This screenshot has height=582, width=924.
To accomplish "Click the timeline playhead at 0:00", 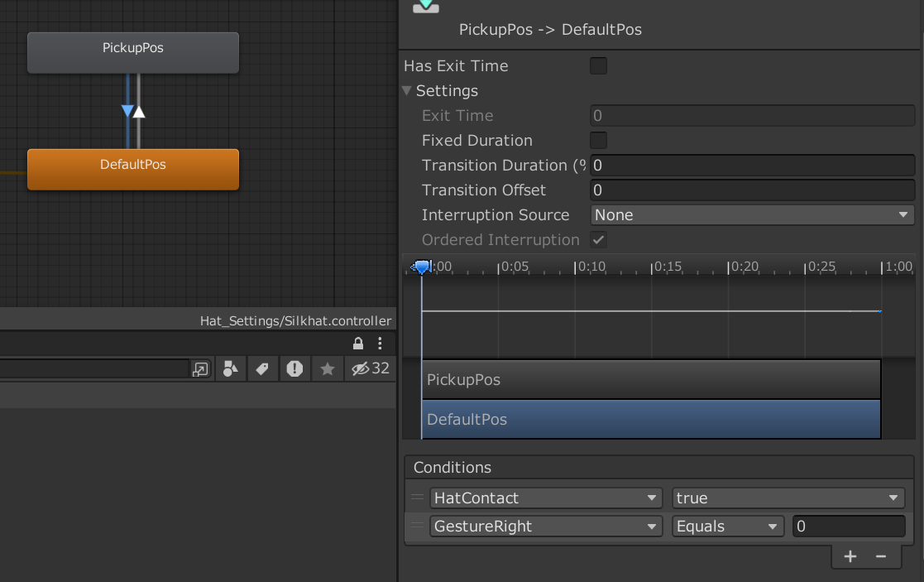I will 423,267.
